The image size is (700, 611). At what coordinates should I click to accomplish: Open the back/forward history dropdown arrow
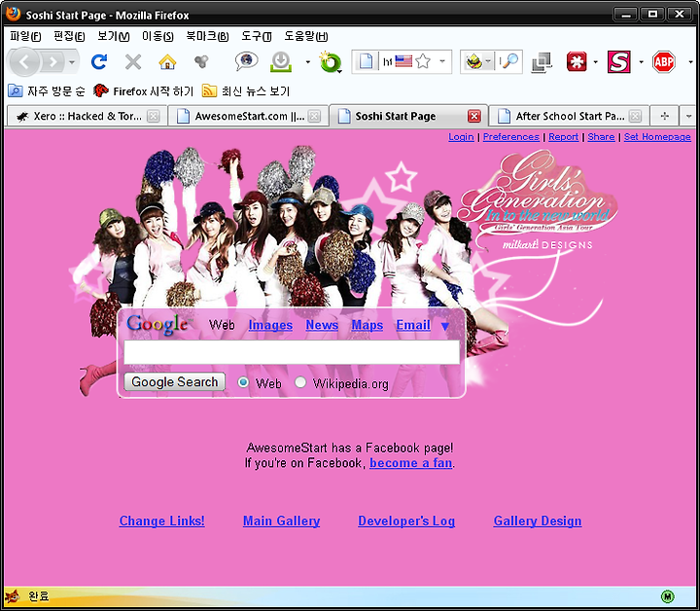pos(72,62)
